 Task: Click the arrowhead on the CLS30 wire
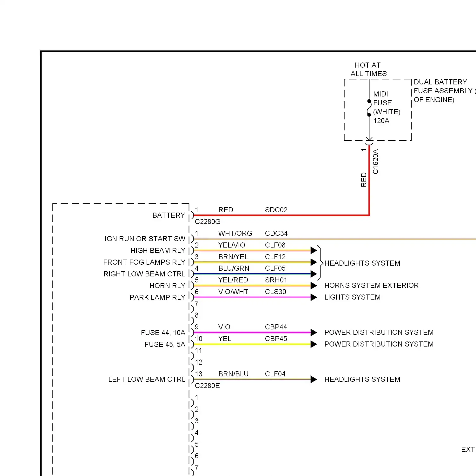point(314,297)
